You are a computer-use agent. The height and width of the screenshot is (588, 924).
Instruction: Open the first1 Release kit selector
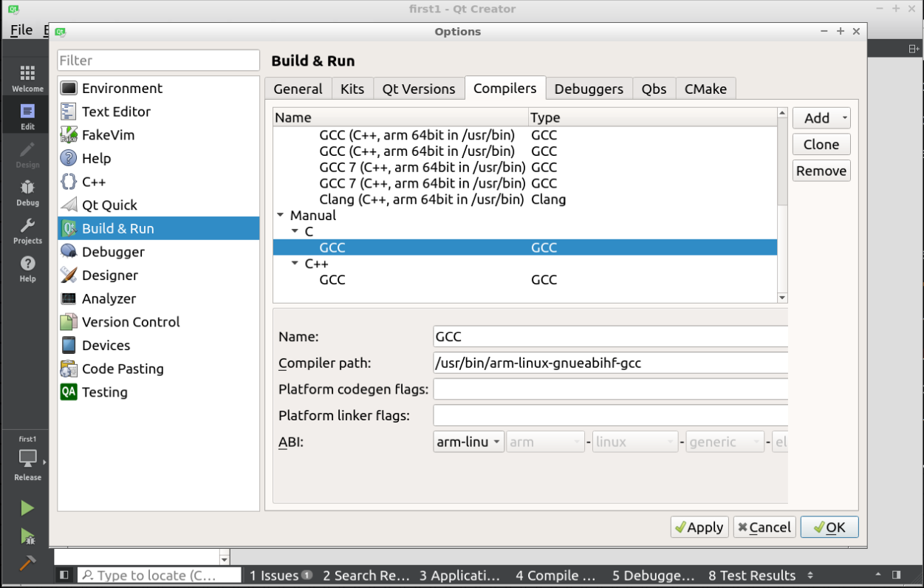(27, 459)
